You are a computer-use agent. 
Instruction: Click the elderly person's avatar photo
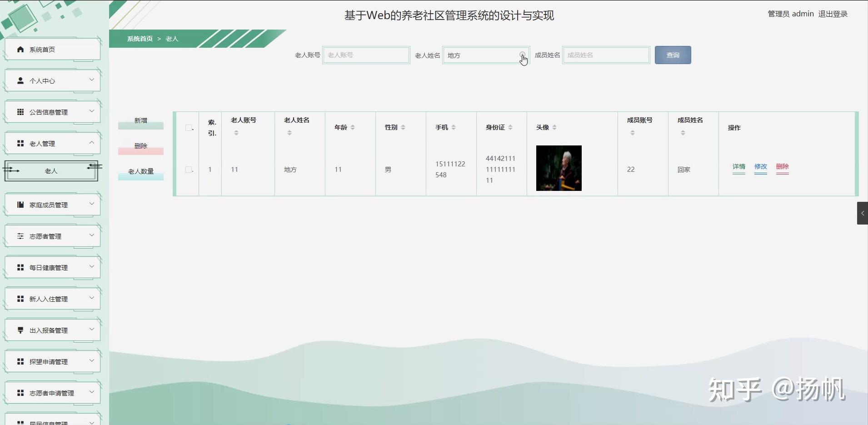pos(559,168)
